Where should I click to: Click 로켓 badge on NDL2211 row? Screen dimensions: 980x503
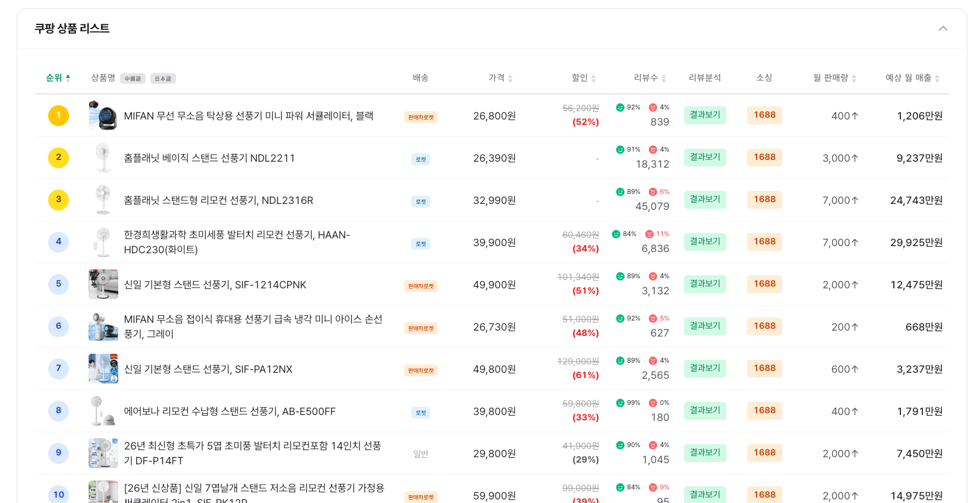pyautogui.click(x=421, y=159)
